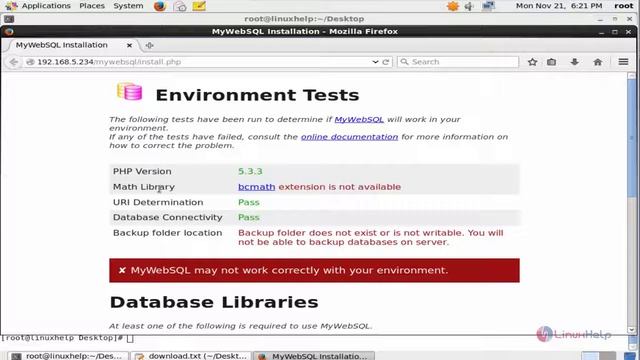
Task: Click the PHP version value 5.3.3
Action: pos(250,171)
